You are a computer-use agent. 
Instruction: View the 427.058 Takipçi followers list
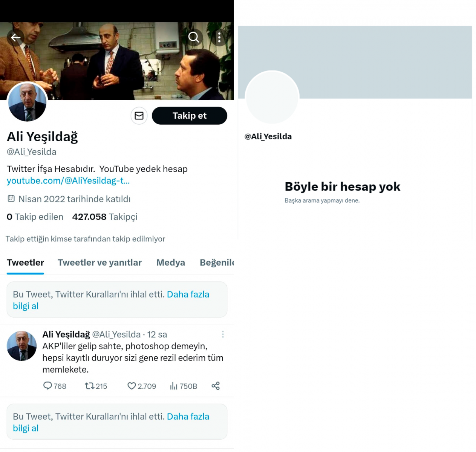pos(105,217)
